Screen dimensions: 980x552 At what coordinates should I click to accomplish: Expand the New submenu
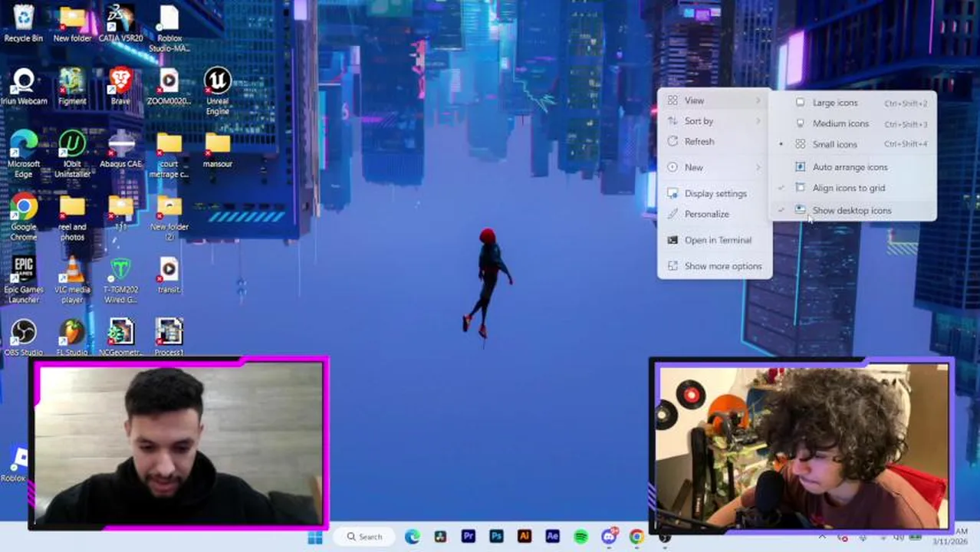(x=715, y=167)
